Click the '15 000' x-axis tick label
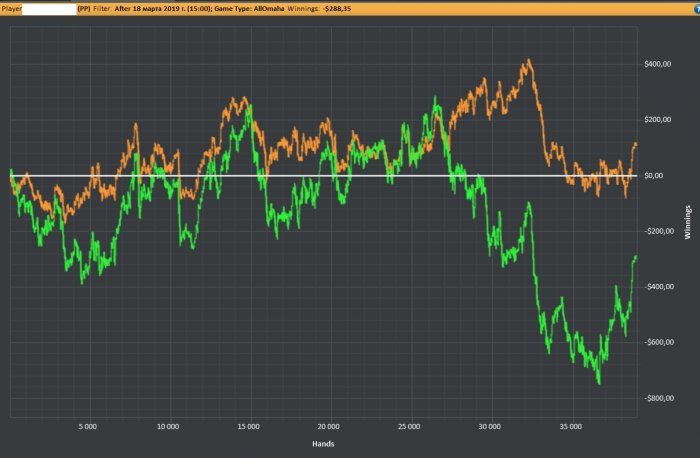 click(248, 427)
